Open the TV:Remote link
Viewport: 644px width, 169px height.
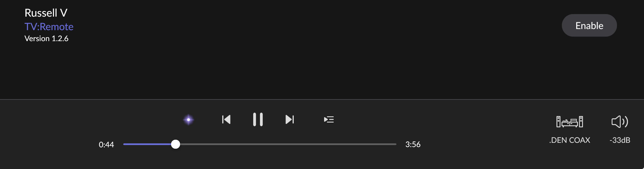(49, 26)
